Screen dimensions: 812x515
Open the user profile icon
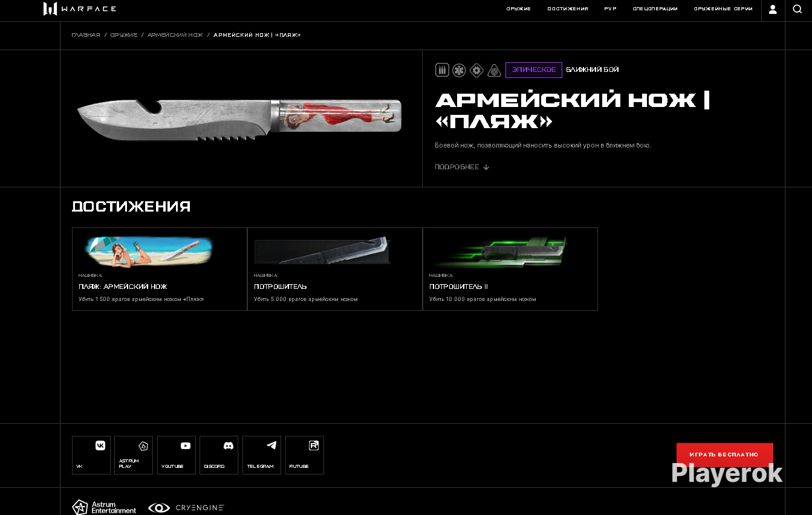coord(773,9)
